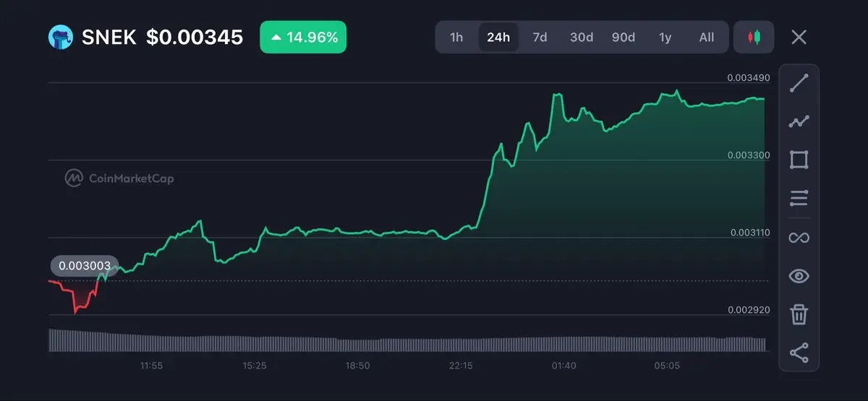
Task: Delete drawings with the trash icon
Action: [799, 314]
